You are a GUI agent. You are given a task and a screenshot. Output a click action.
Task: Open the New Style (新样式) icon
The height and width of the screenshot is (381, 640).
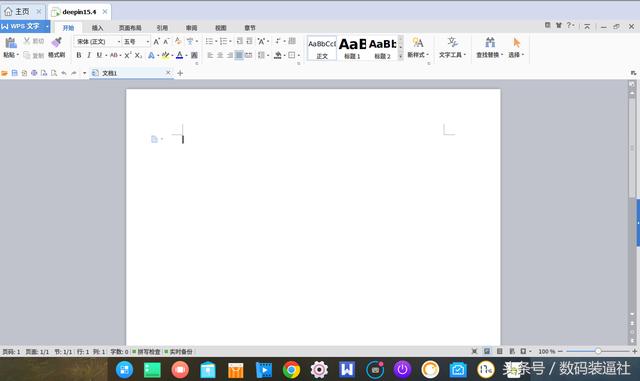coord(418,42)
